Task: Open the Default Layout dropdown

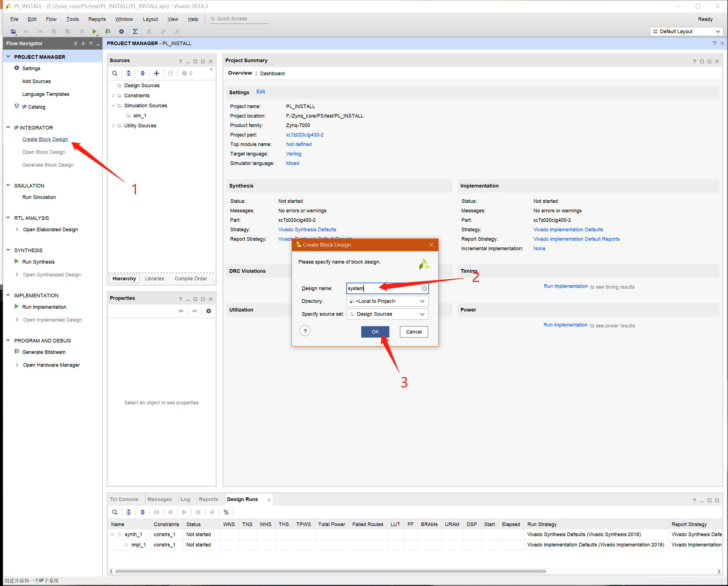Action: (x=718, y=31)
